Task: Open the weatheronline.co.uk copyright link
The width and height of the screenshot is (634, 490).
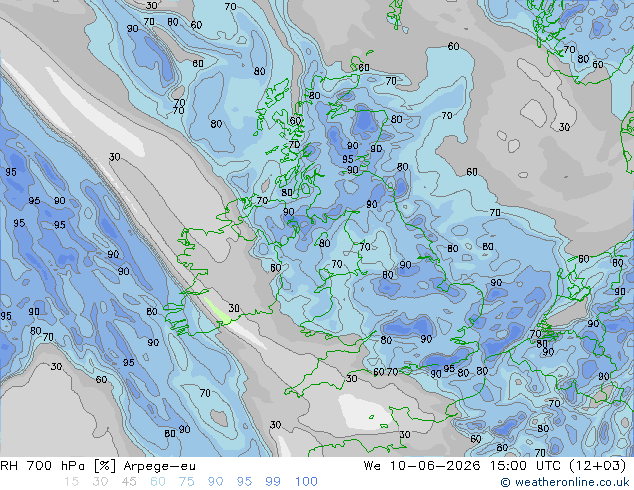Action: (x=565, y=482)
